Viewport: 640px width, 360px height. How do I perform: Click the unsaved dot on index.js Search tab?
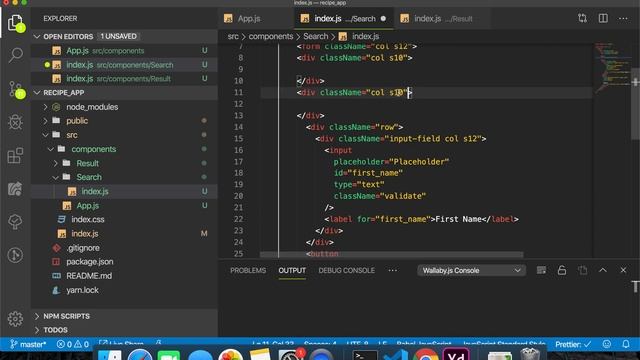pyautogui.click(x=383, y=18)
